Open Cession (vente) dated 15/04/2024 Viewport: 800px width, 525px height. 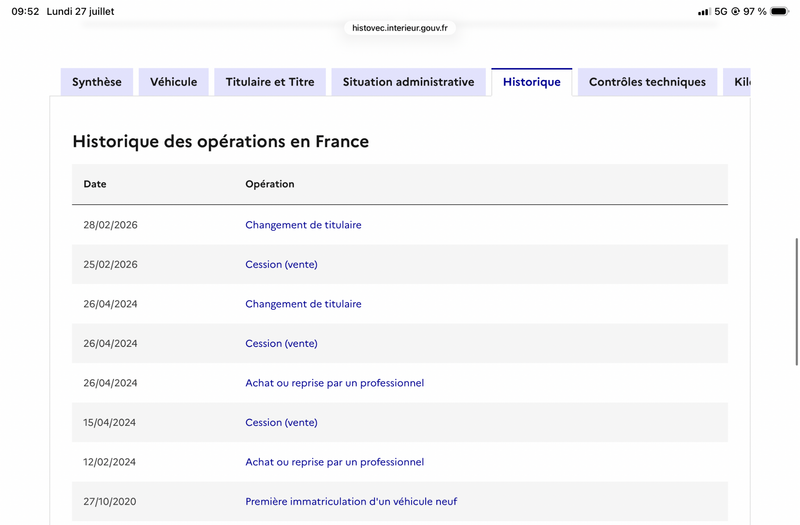[281, 422]
